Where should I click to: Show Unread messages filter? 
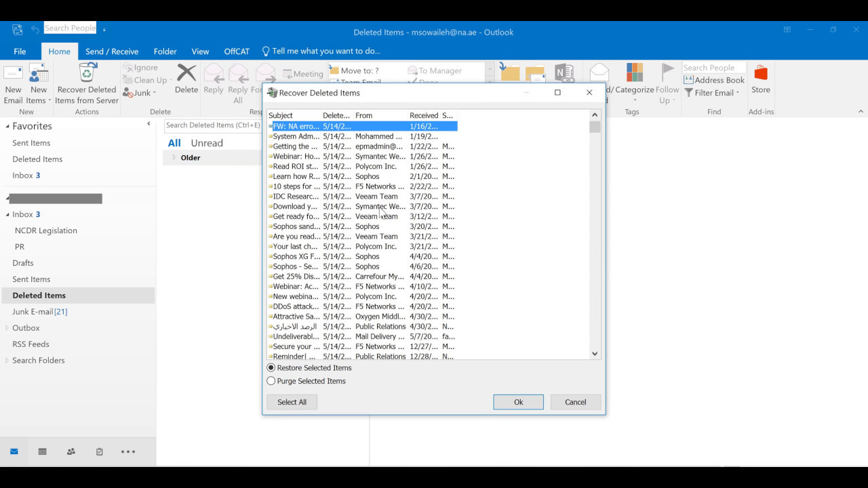click(207, 143)
